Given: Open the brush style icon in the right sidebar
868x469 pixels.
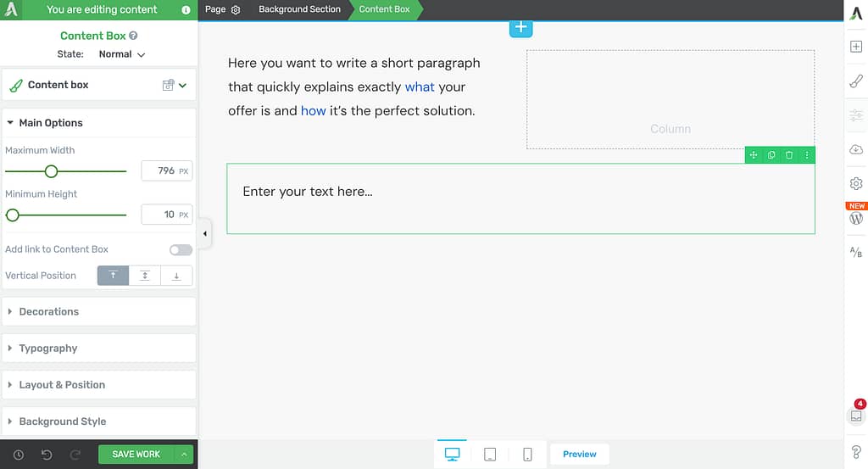Looking at the screenshot, I should click(x=856, y=81).
